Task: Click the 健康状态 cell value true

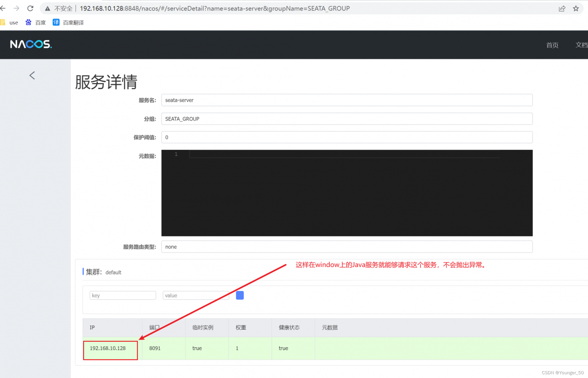Action: 294,348
